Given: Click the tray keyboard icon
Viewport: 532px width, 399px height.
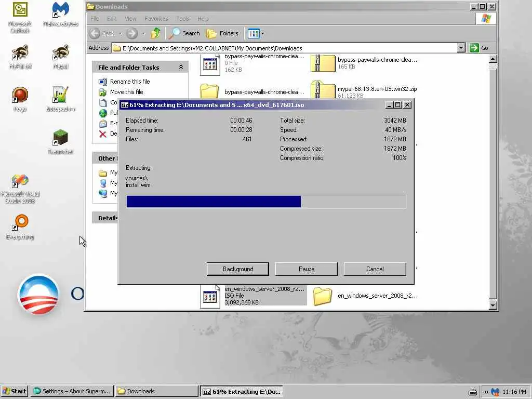Looking at the screenshot, I should pos(473,392).
